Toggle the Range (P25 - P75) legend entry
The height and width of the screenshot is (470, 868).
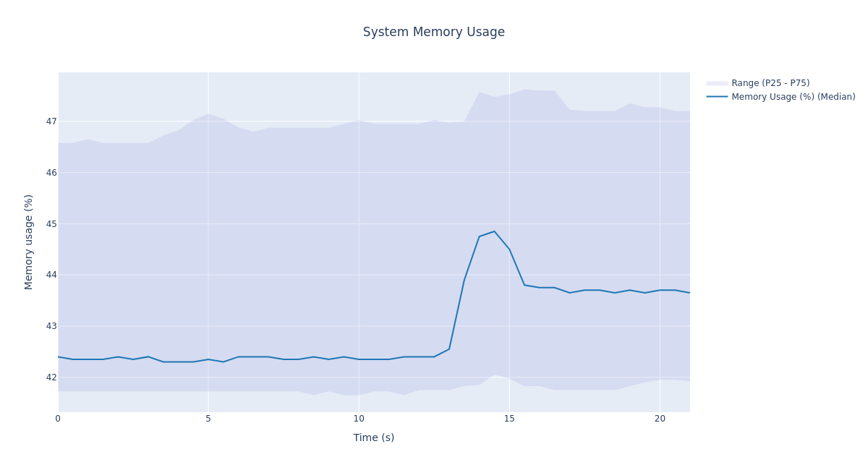coord(770,83)
